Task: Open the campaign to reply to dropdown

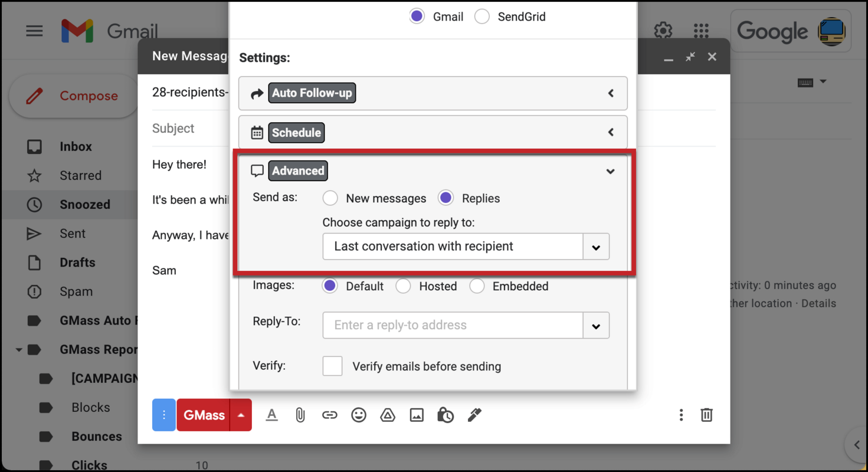Action: click(x=596, y=247)
